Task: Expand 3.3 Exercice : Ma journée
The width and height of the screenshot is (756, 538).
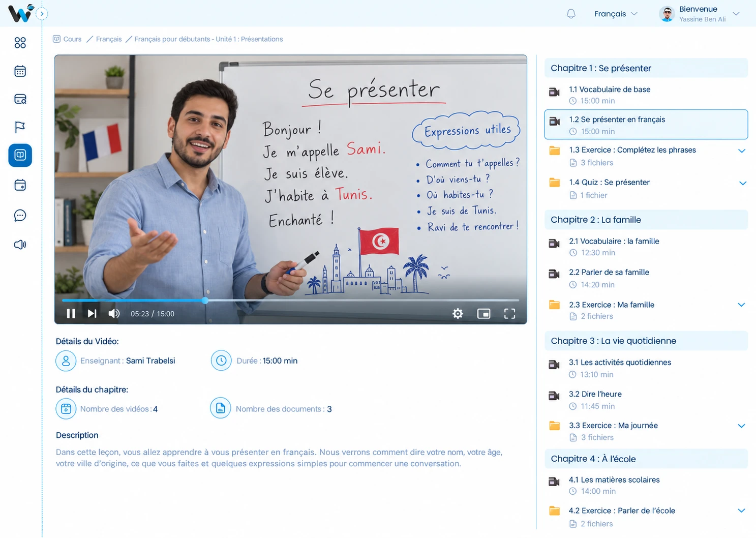Action: pyautogui.click(x=741, y=426)
